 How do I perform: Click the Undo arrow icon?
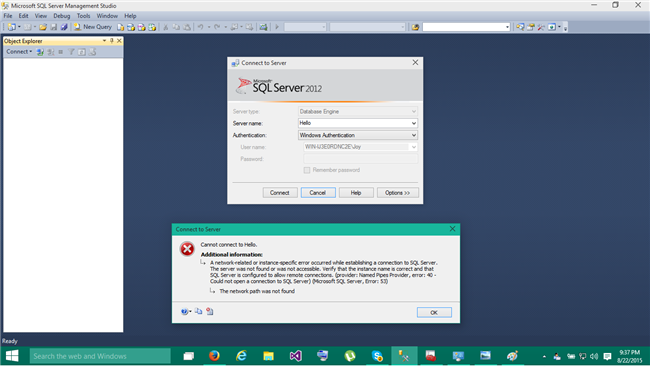tap(201, 27)
